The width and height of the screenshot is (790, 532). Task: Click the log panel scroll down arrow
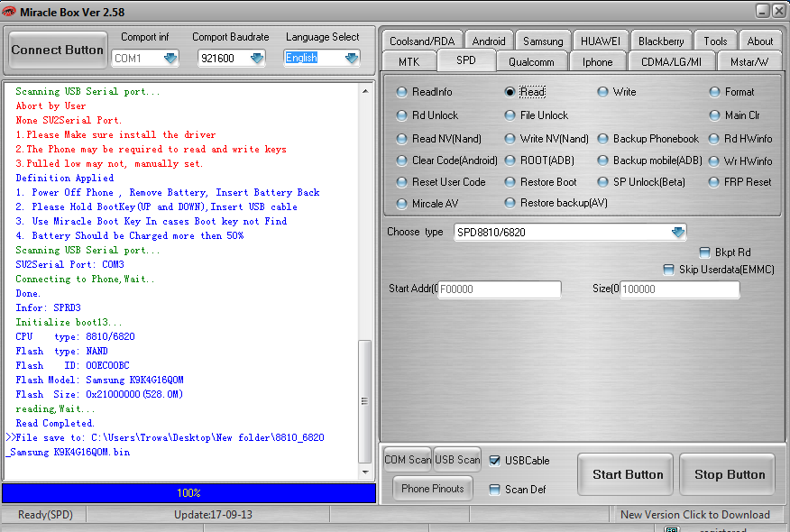point(365,472)
